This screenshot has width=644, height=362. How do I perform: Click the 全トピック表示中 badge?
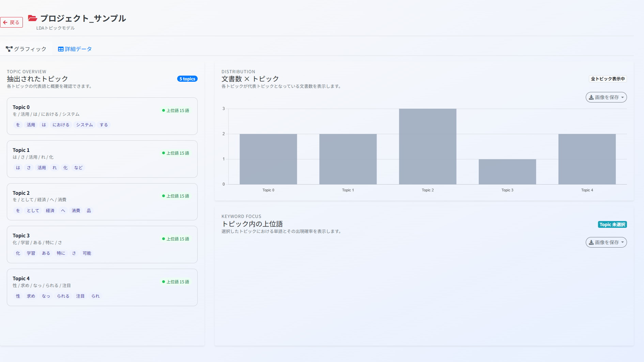pyautogui.click(x=608, y=79)
